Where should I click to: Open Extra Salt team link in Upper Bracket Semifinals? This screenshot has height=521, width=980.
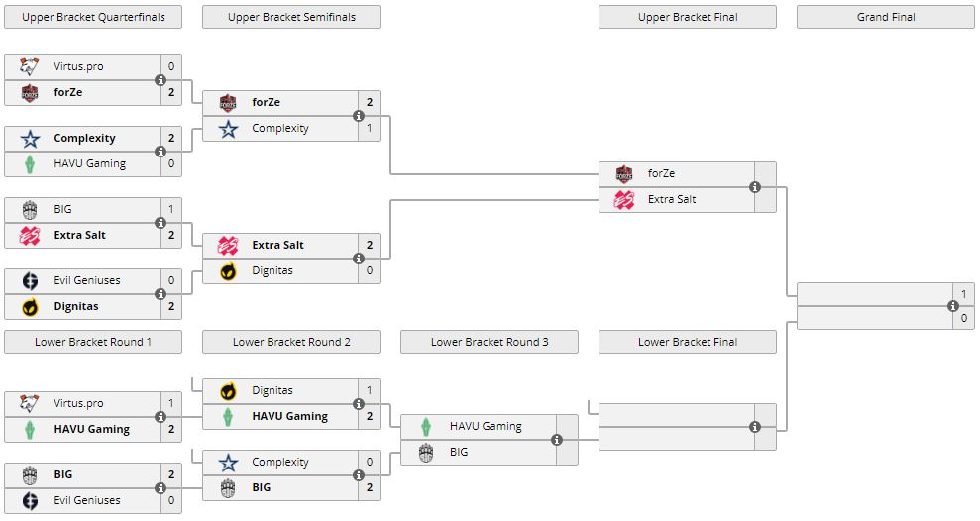(277, 246)
